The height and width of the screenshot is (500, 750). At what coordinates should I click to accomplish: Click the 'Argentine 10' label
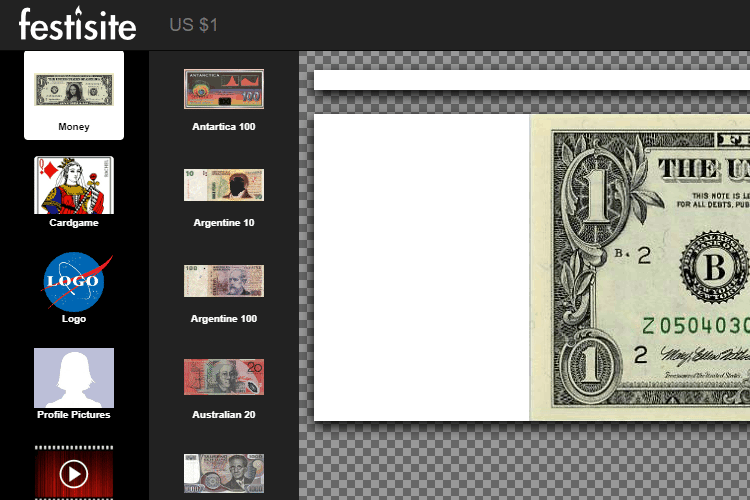tap(224, 222)
